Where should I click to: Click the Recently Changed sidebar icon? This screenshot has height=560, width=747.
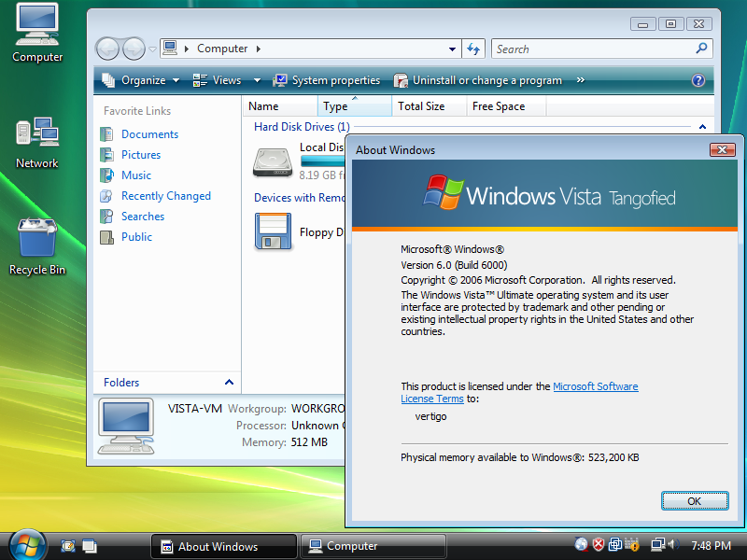[106, 196]
